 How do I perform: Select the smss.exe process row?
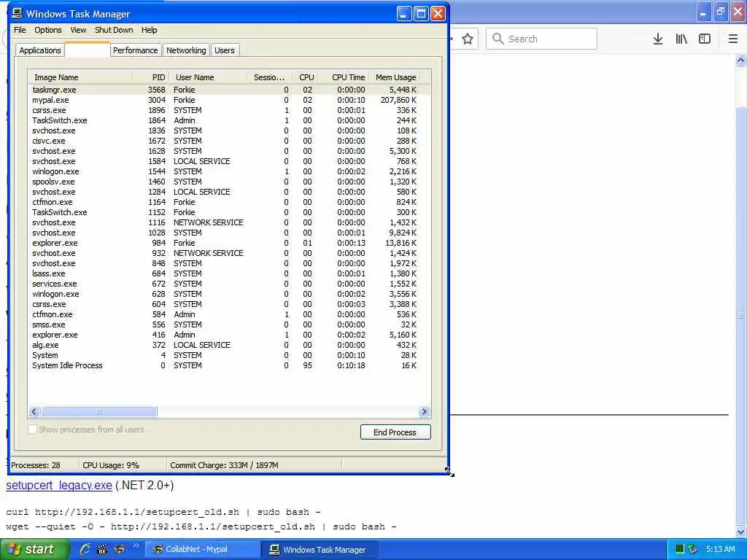[228, 324]
